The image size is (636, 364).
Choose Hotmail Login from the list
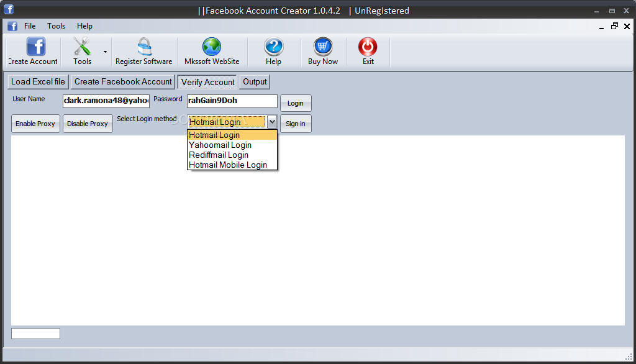pos(232,135)
